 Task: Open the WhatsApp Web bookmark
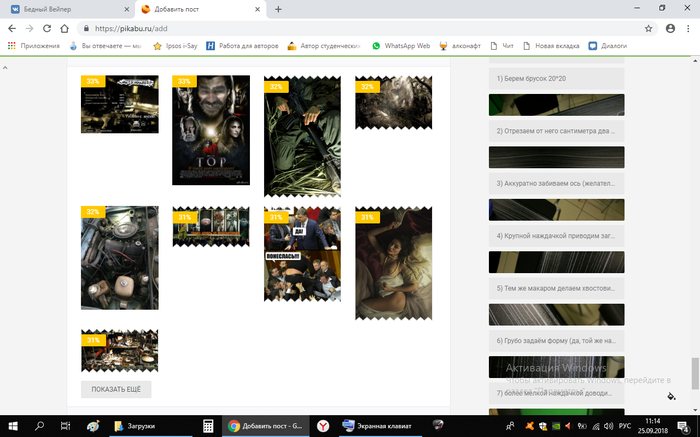coord(401,46)
